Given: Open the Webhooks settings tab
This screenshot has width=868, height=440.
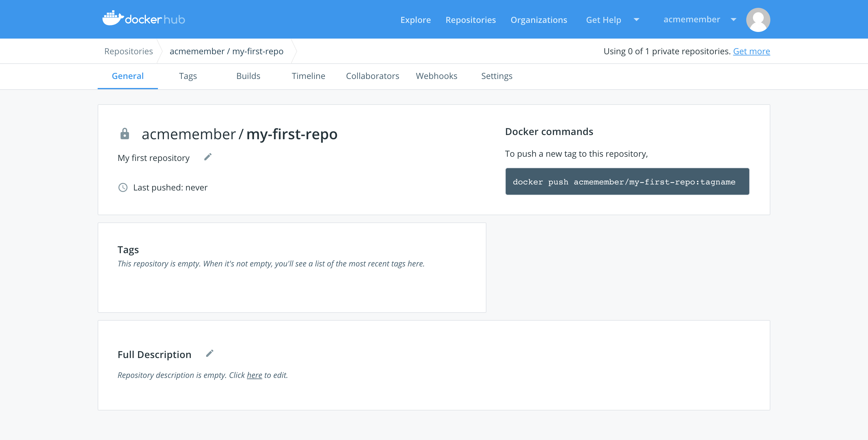Looking at the screenshot, I should (x=436, y=76).
